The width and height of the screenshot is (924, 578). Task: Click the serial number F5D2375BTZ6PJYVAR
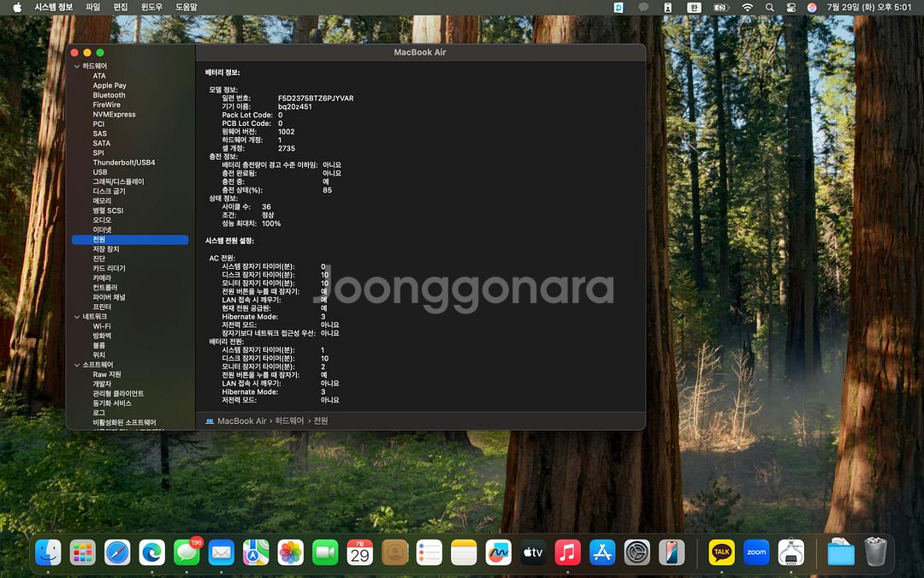[x=316, y=98]
